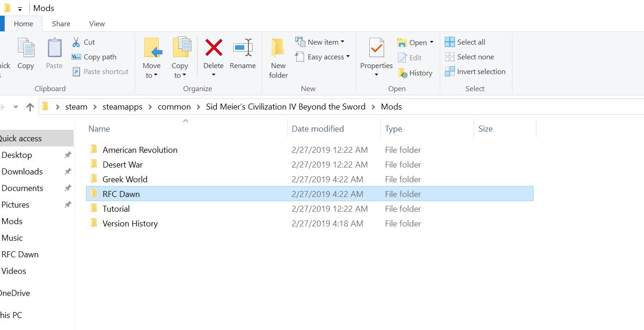Navigate to common in the address bar
The height and width of the screenshot is (330, 644).
click(x=174, y=107)
